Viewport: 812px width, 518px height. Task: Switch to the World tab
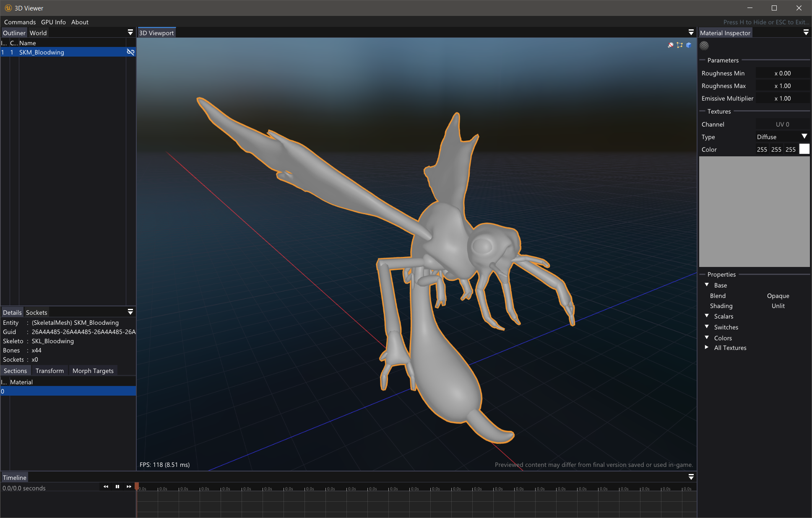(x=38, y=33)
